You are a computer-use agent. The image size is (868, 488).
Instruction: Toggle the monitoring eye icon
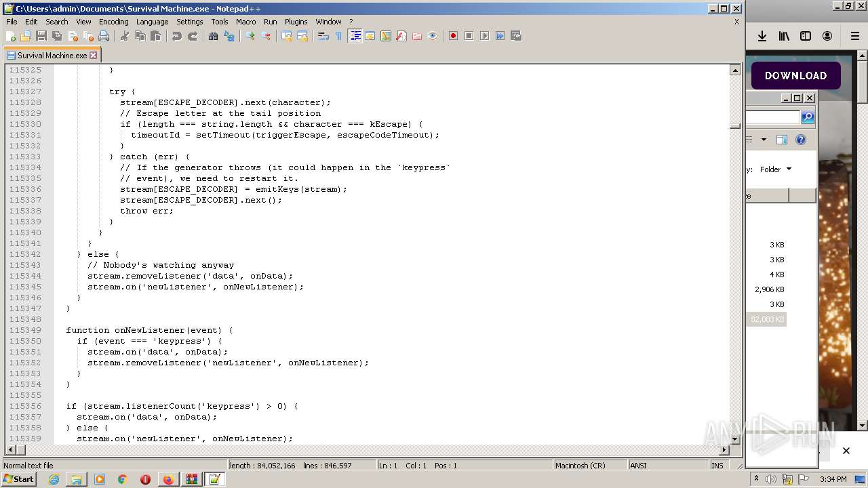pos(433,36)
